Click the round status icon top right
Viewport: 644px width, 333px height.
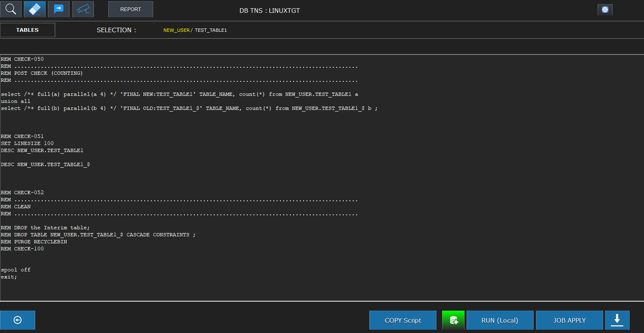tap(605, 10)
